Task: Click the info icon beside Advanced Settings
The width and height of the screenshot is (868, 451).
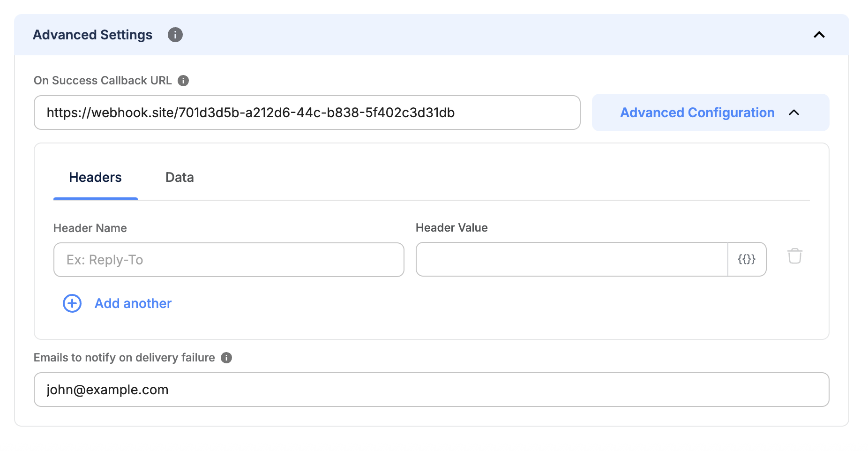Action: tap(175, 35)
